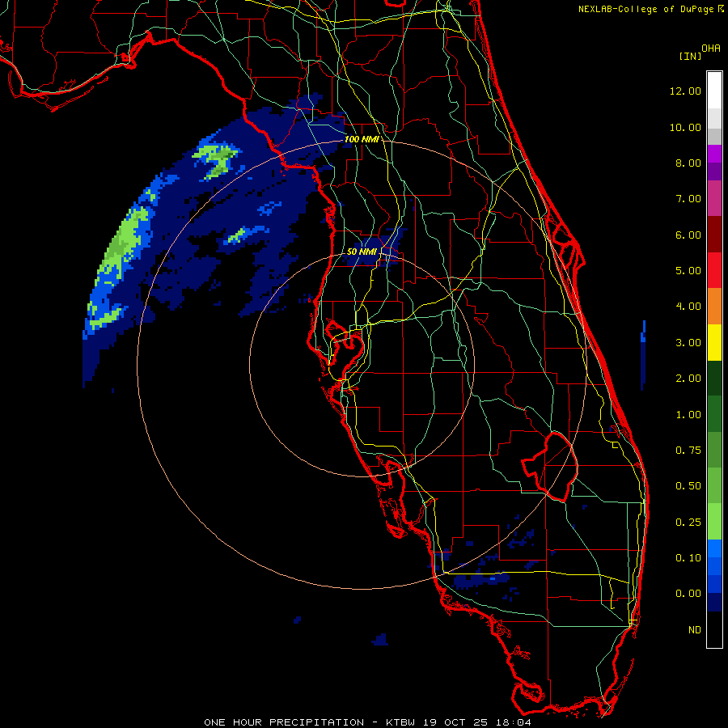This screenshot has width=728, height=728.
Task: Click the 8.00 legend value
Action: point(688,163)
